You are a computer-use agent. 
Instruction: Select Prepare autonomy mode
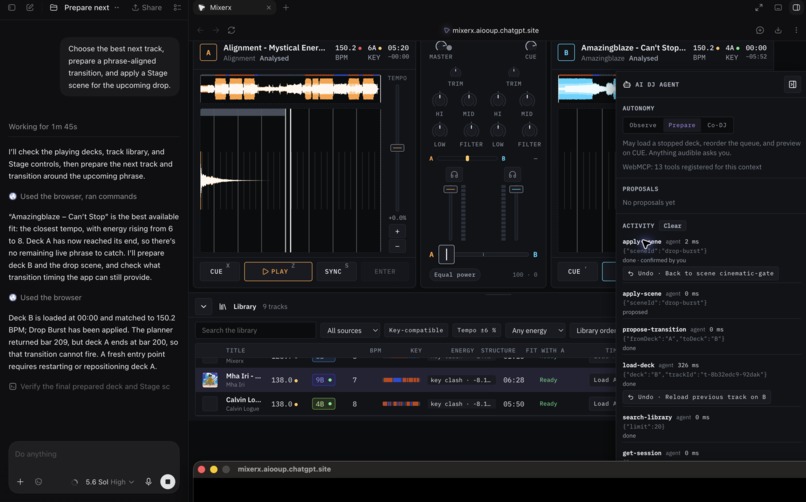coord(682,125)
